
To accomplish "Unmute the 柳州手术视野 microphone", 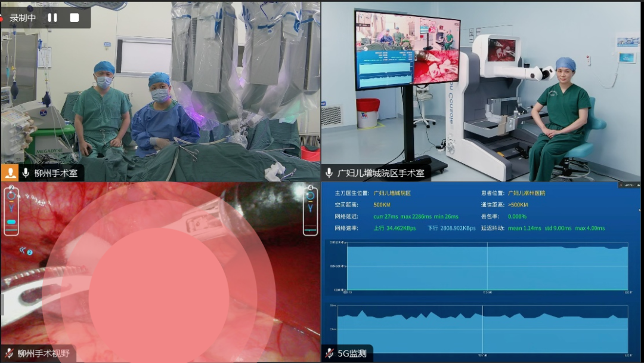I will point(10,353).
